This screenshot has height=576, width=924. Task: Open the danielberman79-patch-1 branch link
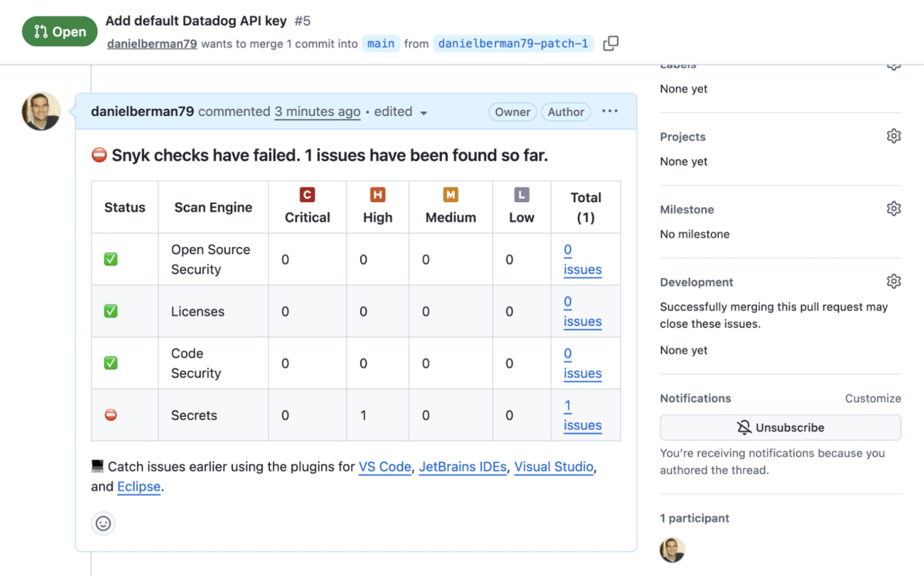513,43
